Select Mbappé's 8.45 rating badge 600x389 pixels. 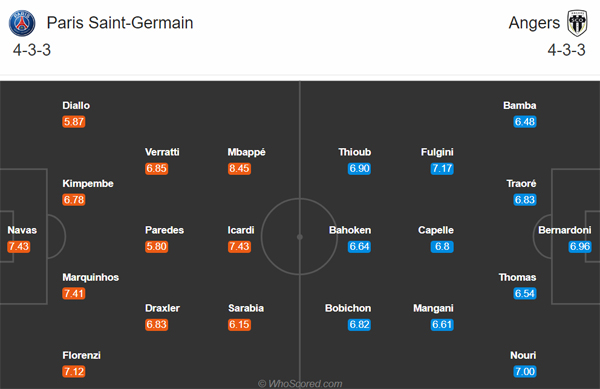point(239,168)
